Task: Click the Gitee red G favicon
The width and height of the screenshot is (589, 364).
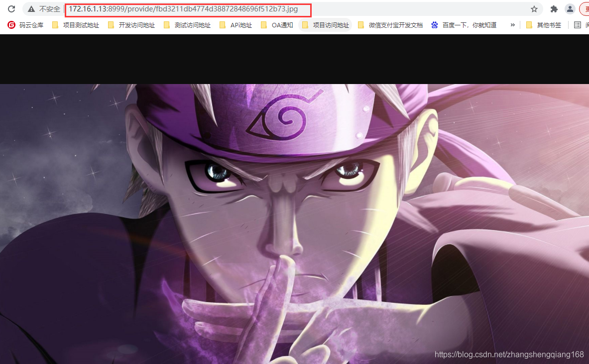Action: tap(11, 25)
